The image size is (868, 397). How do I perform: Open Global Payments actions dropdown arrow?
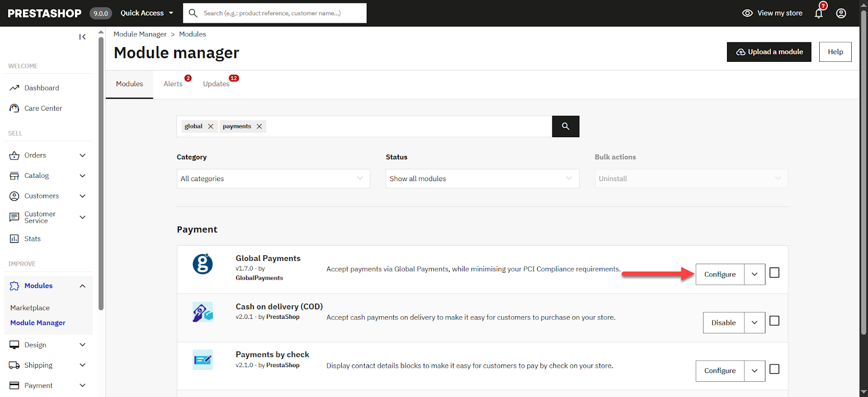click(755, 274)
